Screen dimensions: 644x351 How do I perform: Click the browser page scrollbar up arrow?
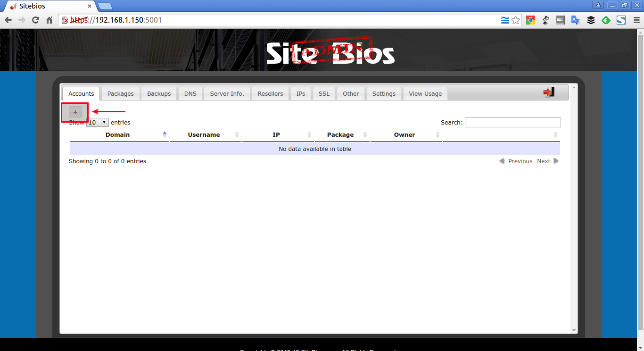coord(640,32)
